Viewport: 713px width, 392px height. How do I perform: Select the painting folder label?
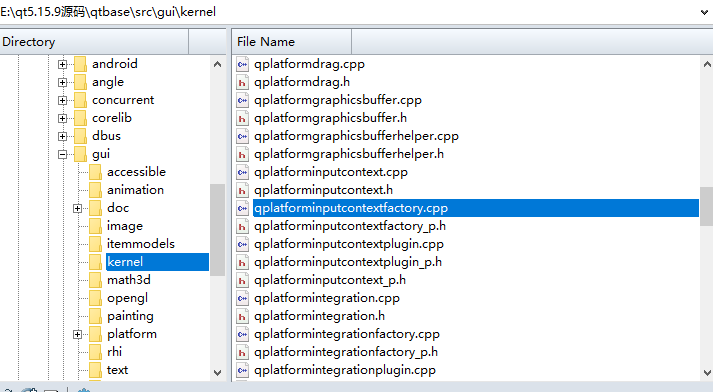pyautogui.click(x=130, y=316)
